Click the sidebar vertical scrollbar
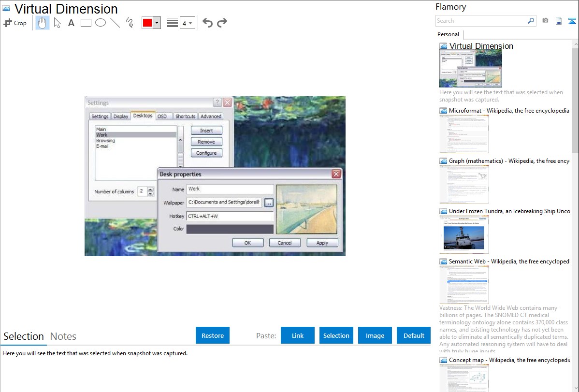Image resolution: width=579 pixels, height=392 pixels. click(x=575, y=100)
